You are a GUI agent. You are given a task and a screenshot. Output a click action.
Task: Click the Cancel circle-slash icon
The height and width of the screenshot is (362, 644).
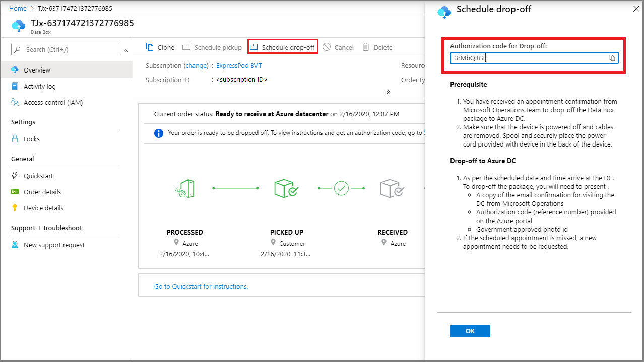[x=327, y=47]
